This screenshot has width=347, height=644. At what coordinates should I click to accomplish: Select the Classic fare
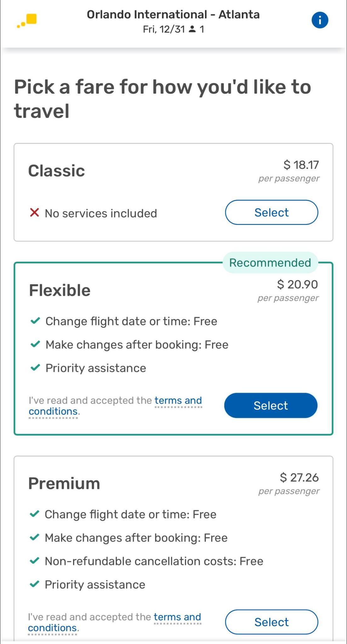click(271, 213)
